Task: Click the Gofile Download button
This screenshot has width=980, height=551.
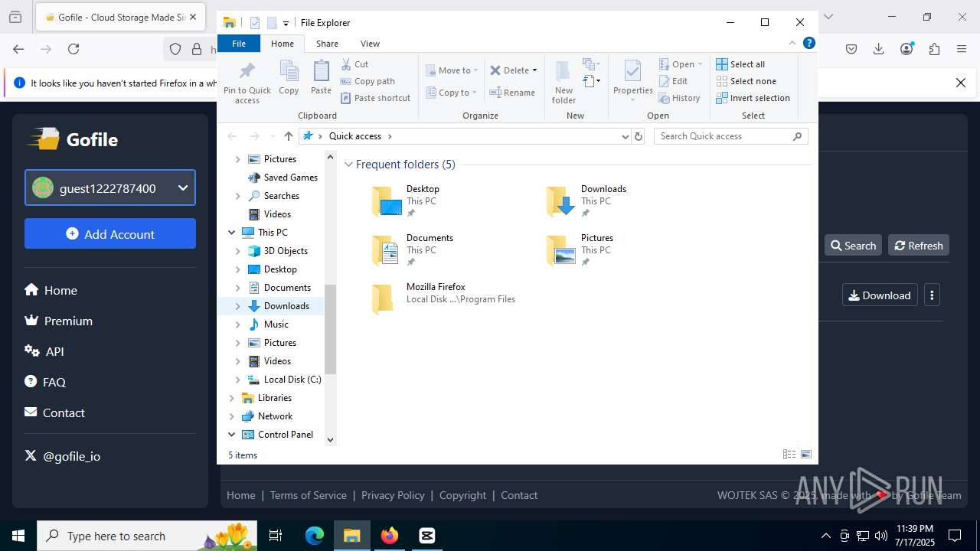Action: (x=880, y=295)
